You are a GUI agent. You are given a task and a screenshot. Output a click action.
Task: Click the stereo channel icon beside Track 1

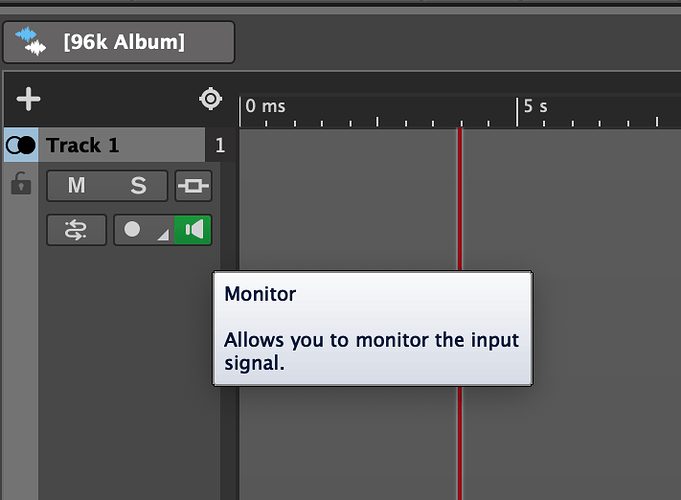20,146
